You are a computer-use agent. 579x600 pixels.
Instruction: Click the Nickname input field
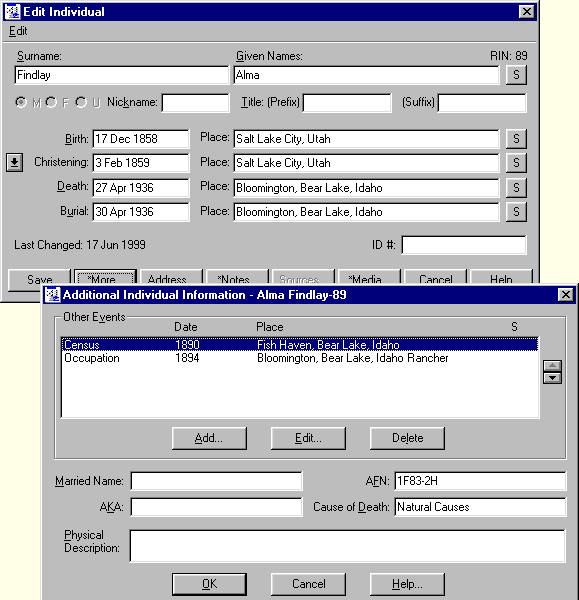tap(196, 103)
